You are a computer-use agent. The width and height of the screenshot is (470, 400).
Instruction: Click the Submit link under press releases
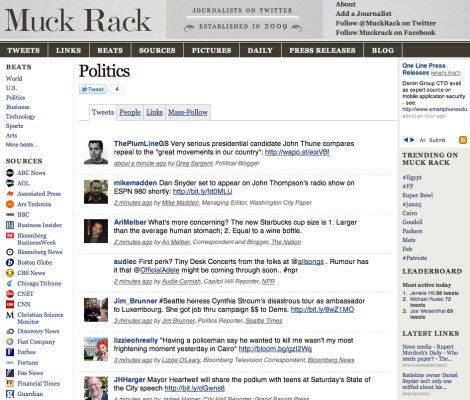coord(437,140)
